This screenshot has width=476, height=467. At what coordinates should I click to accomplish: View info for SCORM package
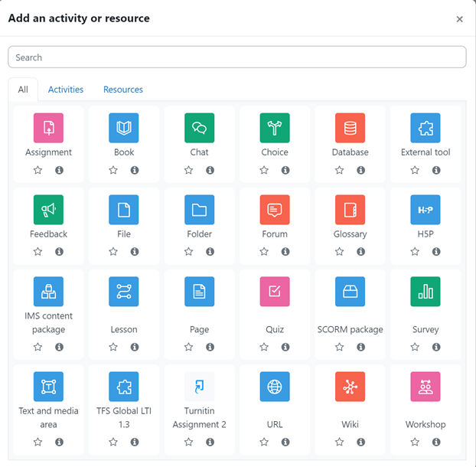(360, 347)
